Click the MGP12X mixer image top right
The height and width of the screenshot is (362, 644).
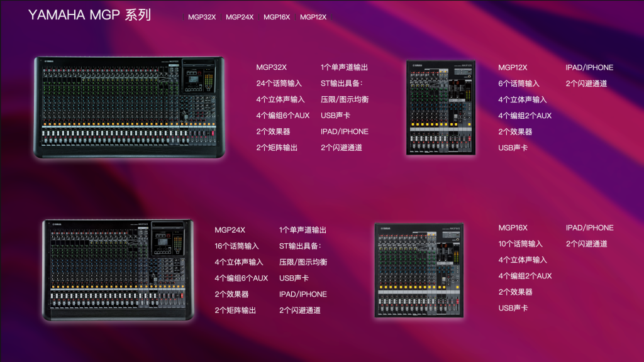tap(440, 107)
